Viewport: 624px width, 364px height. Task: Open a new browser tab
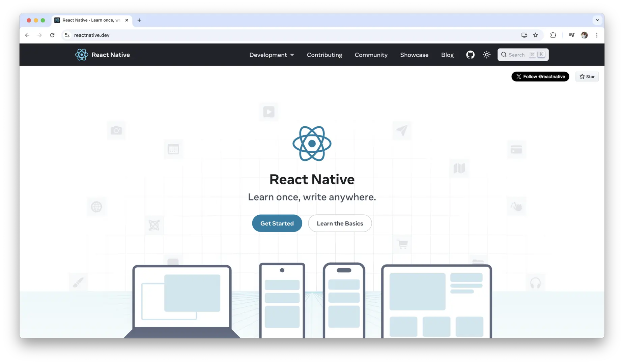[139, 20]
